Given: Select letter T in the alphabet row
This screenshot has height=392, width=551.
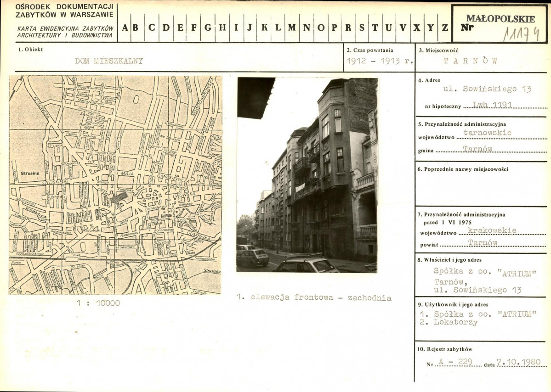Looking at the screenshot, I should [x=375, y=28].
